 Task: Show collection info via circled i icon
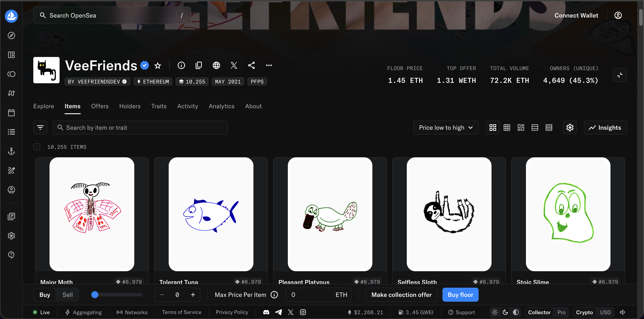point(181,66)
